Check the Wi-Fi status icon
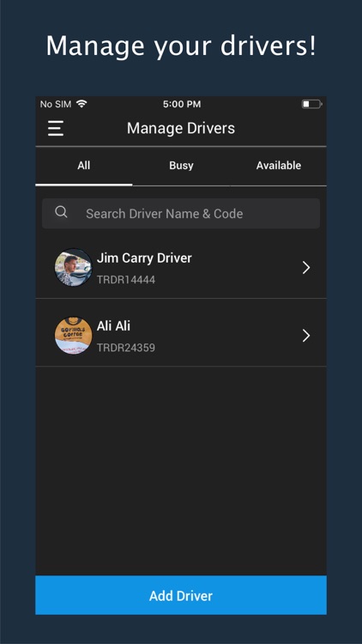 [x=81, y=104]
